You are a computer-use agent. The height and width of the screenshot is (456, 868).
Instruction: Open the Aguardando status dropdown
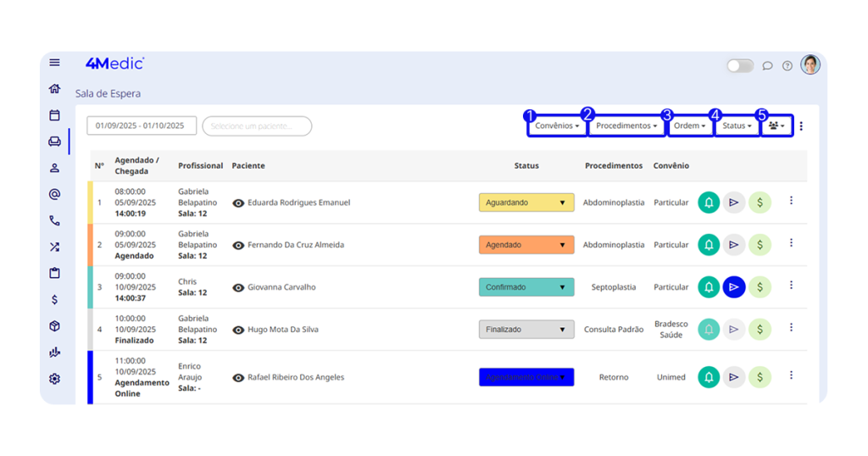[526, 203]
